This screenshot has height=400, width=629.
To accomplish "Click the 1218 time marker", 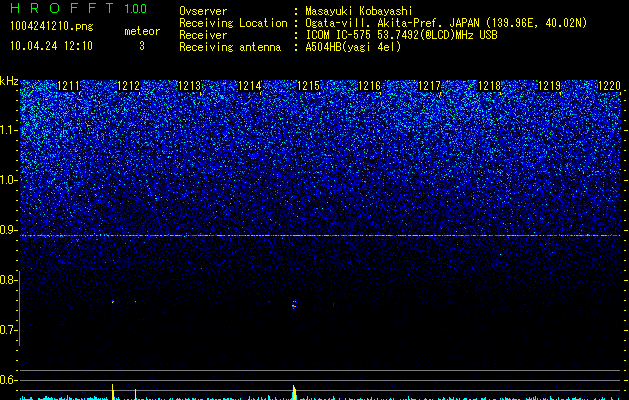I will tap(489, 86).
